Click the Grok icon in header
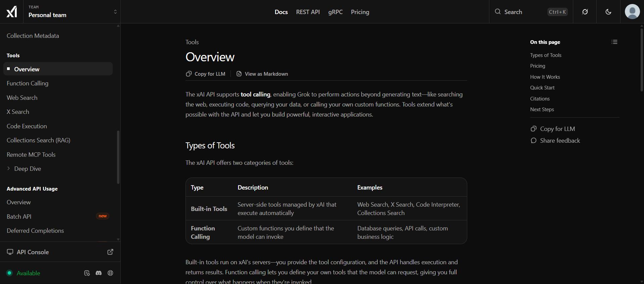 [585, 12]
